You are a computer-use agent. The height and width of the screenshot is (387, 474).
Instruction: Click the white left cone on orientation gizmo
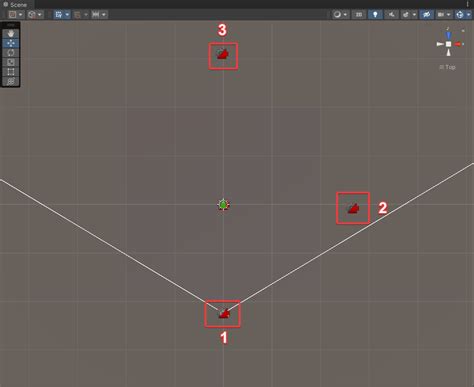coord(440,44)
